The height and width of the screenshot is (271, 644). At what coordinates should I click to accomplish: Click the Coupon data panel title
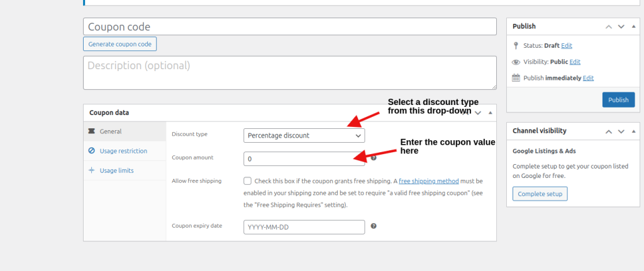pyautogui.click(x=109, y=113)
